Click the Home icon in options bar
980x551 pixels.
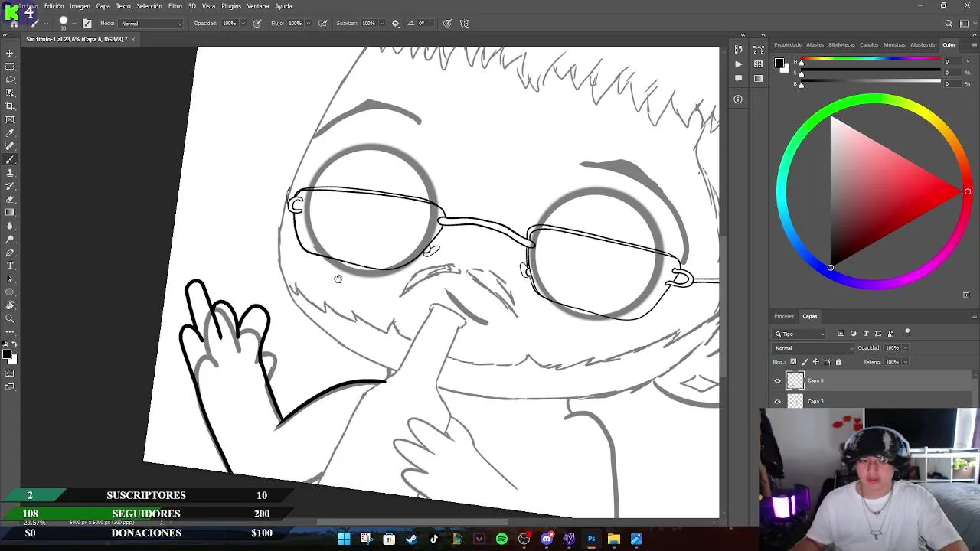point(14,24)
